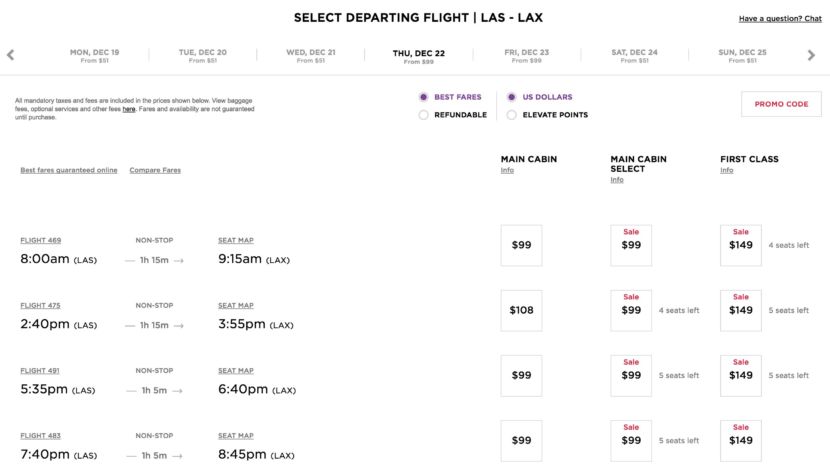Switch to Wed, Dec 21 date tab

(311, 55)
